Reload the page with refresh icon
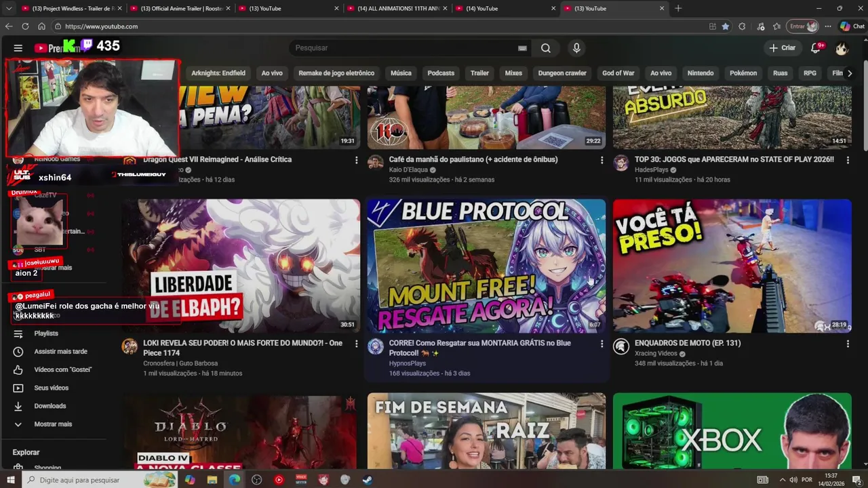Screen dimensions: 868x488 point(25,26)
